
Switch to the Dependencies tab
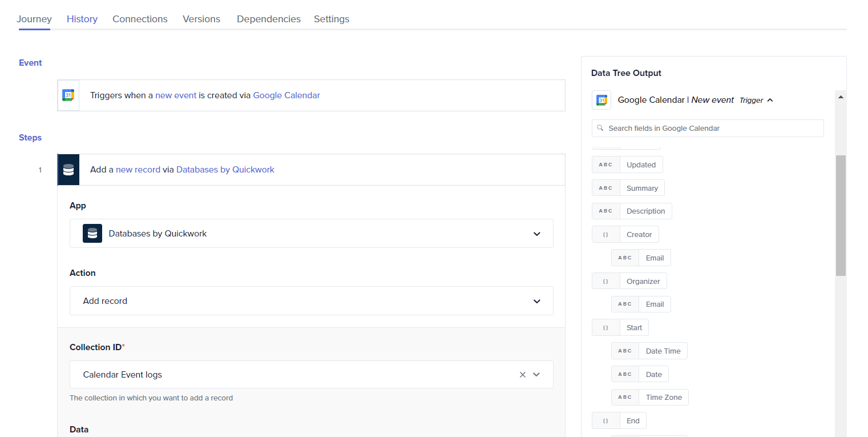pyautogui.click(x=269, y=19)
